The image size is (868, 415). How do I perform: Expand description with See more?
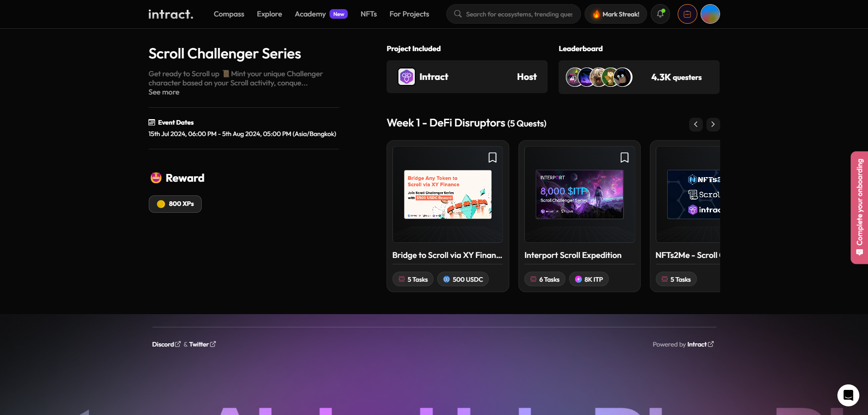click(x=164, y=92)
